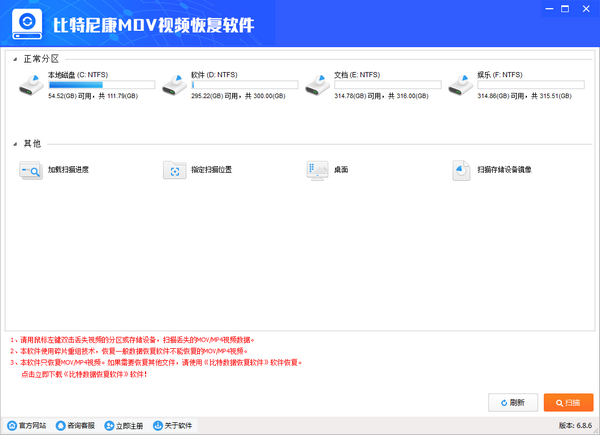The height and width of the screenshot is (435, 600).
Task: Select the 软件 D: drive icon
Action: click(x=175, y=86)
